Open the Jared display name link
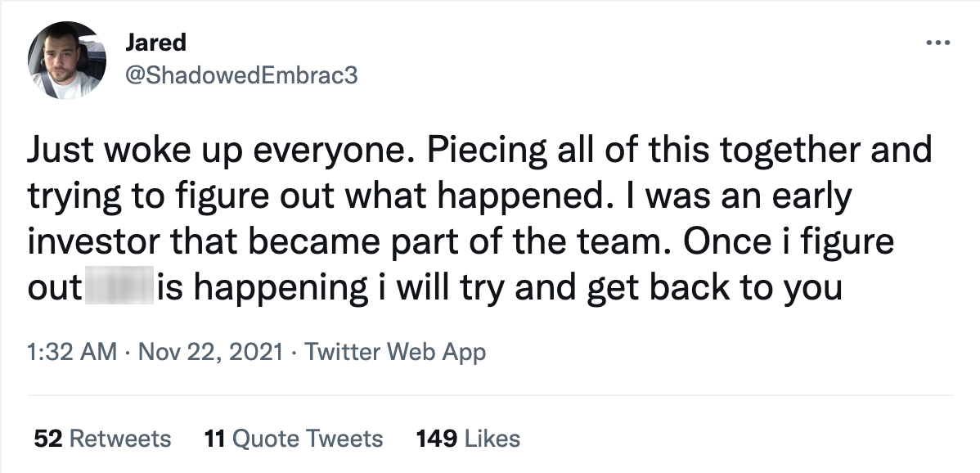Viewport: 980px width, 473px height. 155,43
